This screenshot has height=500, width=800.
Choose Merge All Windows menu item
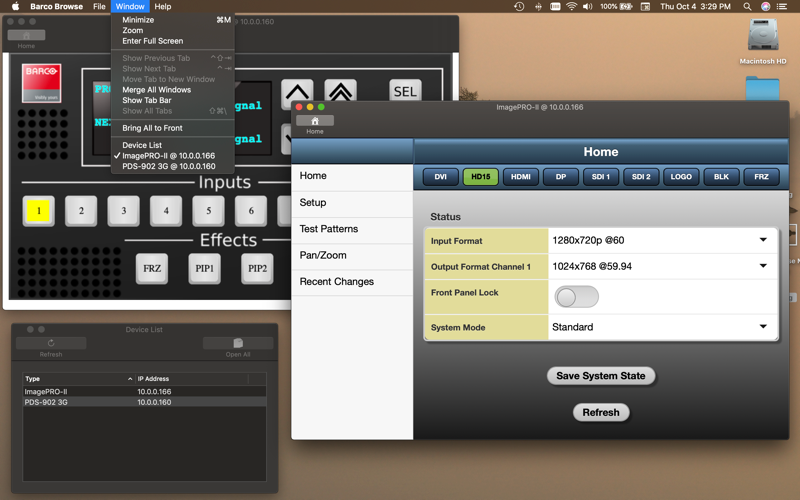pos(172,90)
